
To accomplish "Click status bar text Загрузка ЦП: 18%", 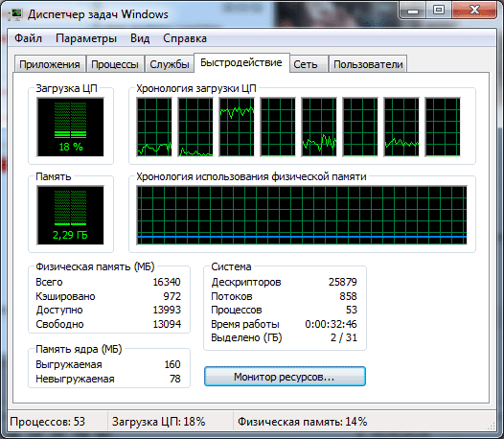I will [x=158, y=422].
